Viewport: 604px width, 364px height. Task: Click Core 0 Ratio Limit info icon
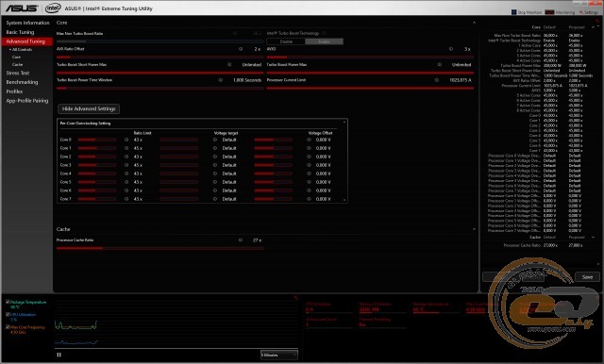pyautogui.click(x=126, y=140)
